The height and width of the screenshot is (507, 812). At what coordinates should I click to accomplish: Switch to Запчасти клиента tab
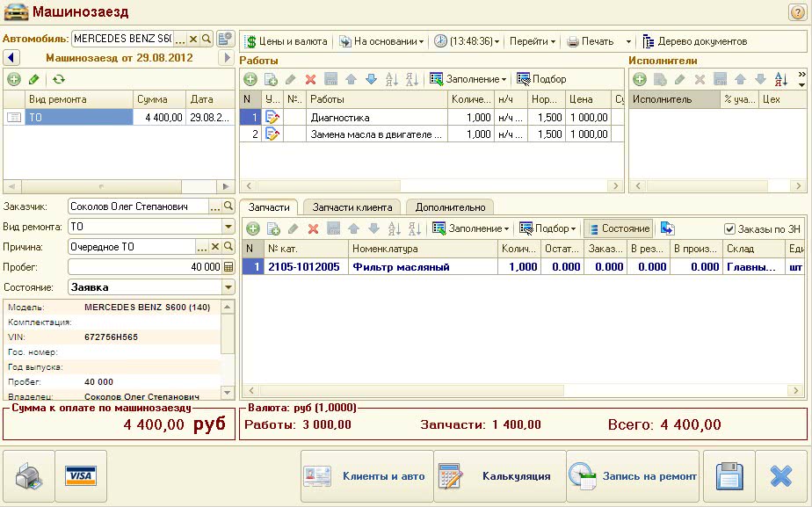pyautogui.click(x=352, y=207)
